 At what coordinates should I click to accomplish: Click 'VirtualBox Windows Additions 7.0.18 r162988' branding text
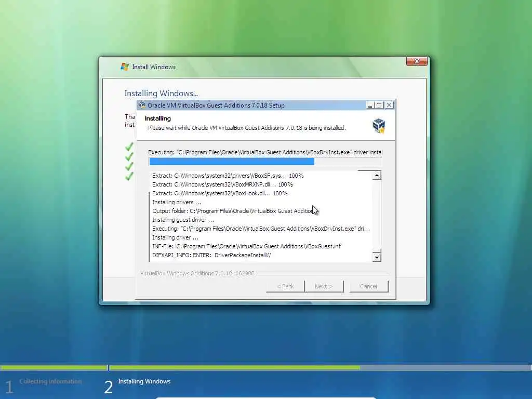pos(197,273)
